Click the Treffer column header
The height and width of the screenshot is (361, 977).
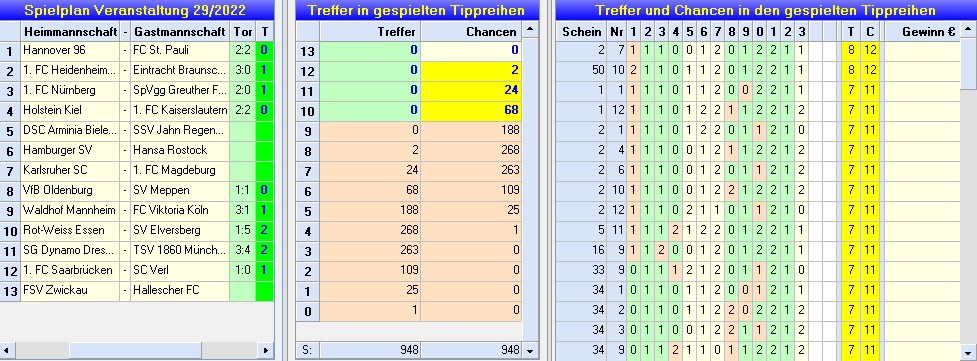[370, 32]
